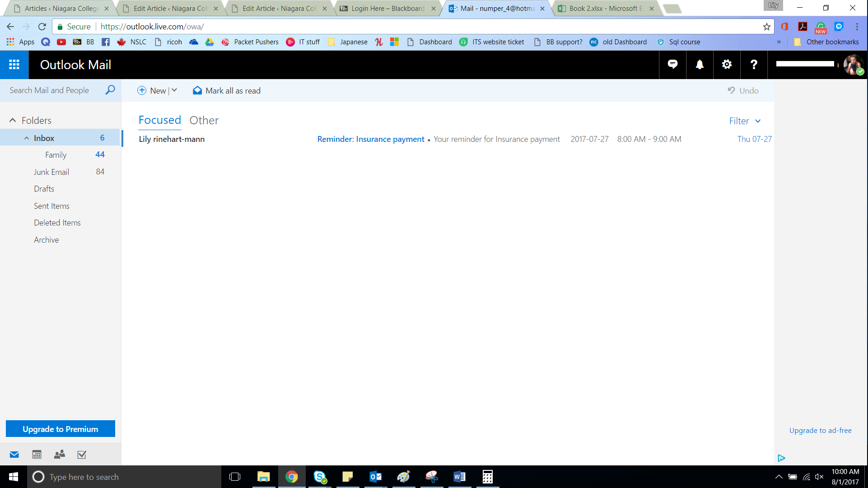Click Upgrade to Premium button
This screenshot has height=488, width=868.
61,429
